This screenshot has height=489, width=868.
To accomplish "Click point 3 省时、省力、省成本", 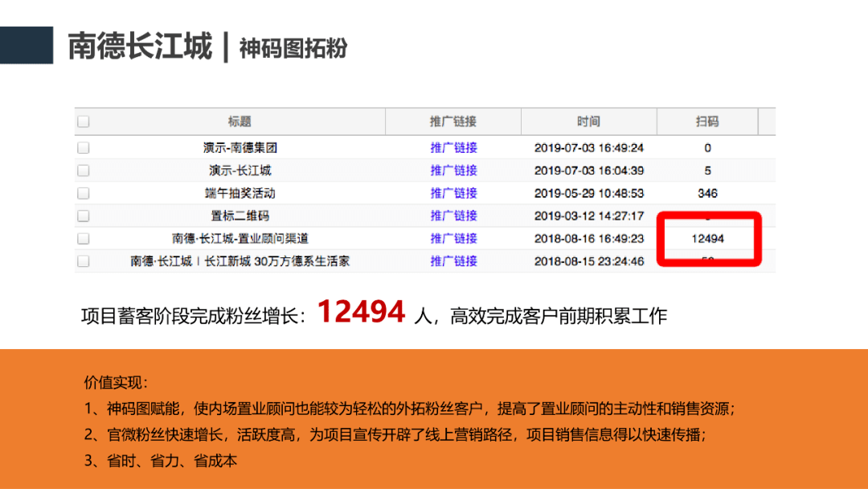I will coord(161,461).
